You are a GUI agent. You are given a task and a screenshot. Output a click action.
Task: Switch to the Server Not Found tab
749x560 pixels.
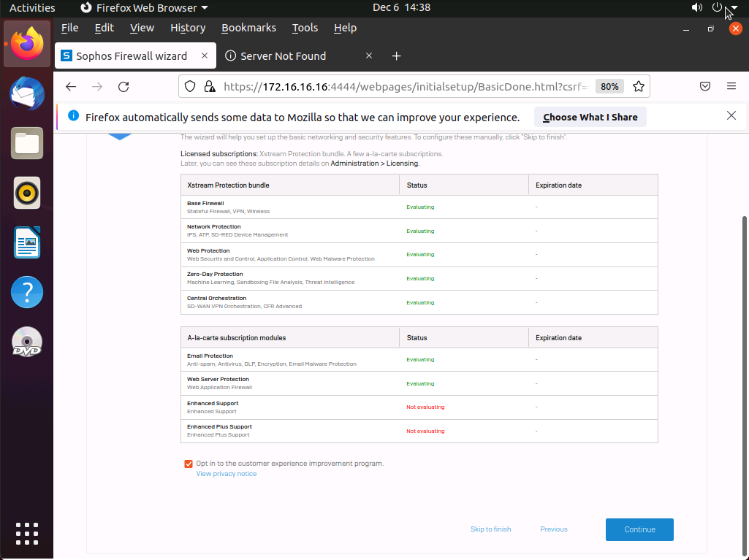tap(284, 56)
